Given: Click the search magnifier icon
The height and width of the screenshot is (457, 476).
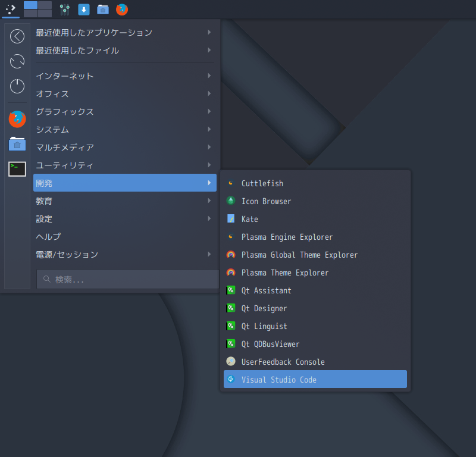Looking at the screenshot, I should [47, 279].
